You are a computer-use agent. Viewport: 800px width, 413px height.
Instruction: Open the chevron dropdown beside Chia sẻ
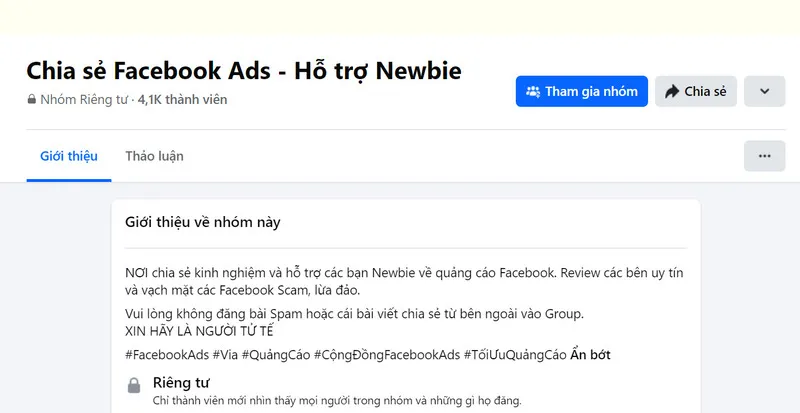764,91
